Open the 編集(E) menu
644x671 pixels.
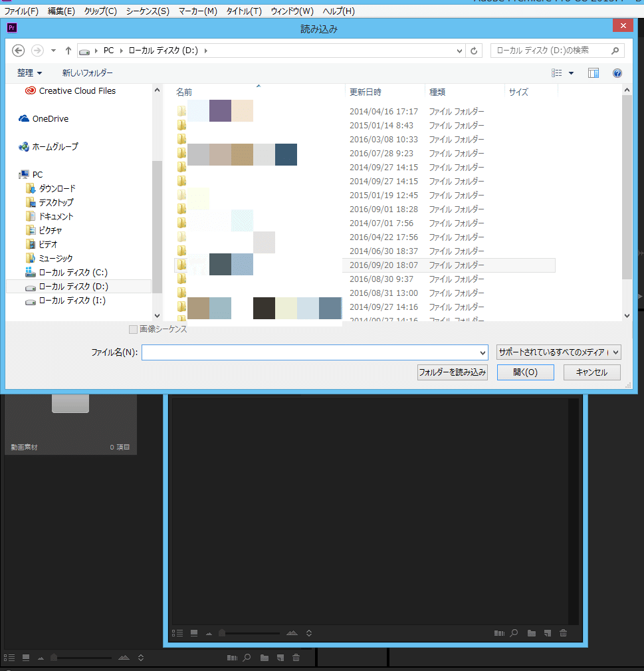(x=61, y=11)
